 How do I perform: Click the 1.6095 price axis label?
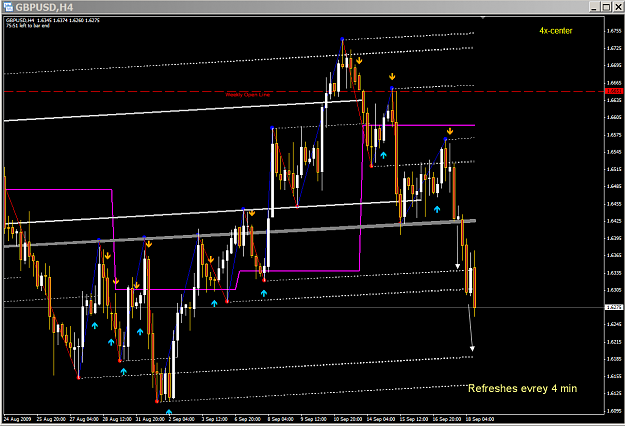(x=614, y=411)
